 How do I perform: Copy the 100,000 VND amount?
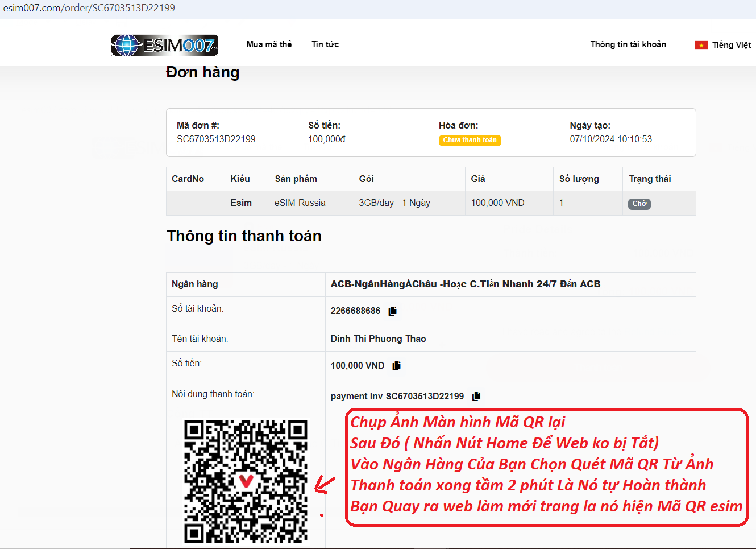(x=396, y=366)
